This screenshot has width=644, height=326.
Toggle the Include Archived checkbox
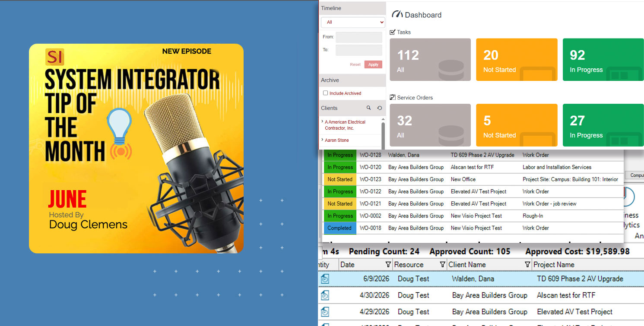click(326, 93)
